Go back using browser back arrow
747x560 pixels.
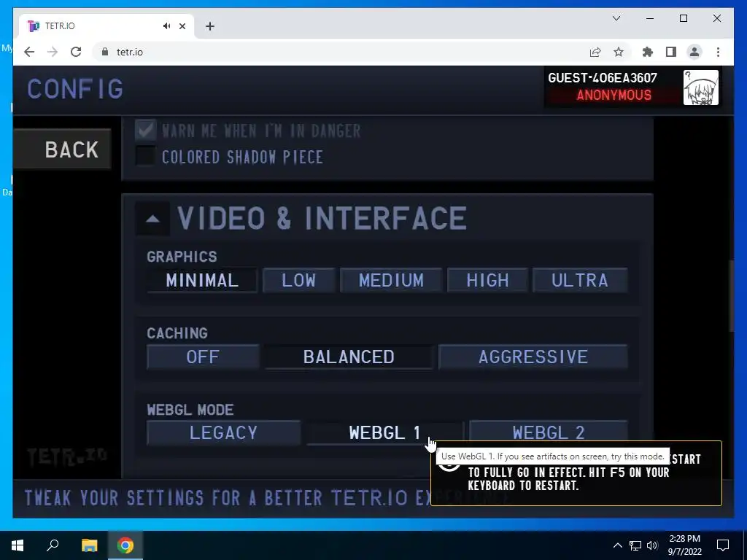pyautogui.click(x=29, y=52)
